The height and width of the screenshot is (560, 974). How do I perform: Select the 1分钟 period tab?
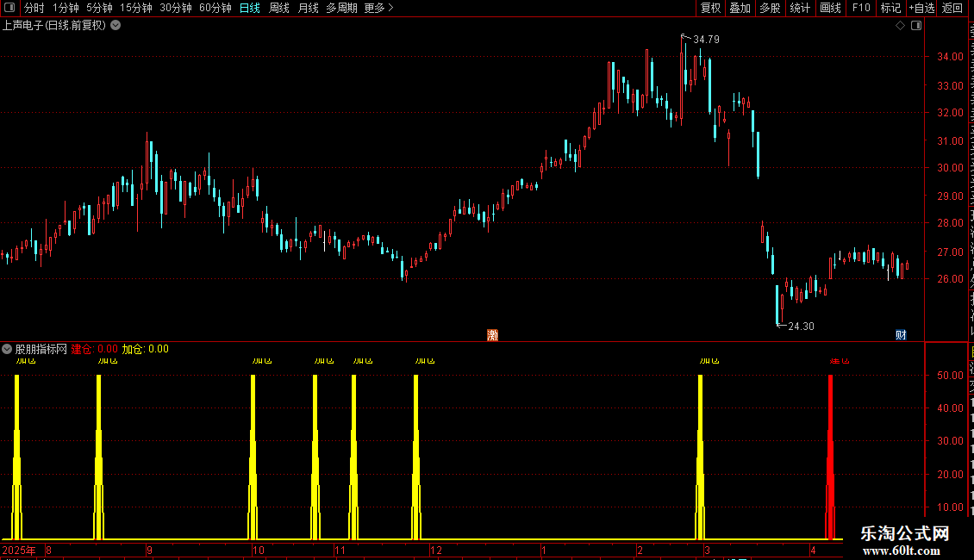coord(66,8)
